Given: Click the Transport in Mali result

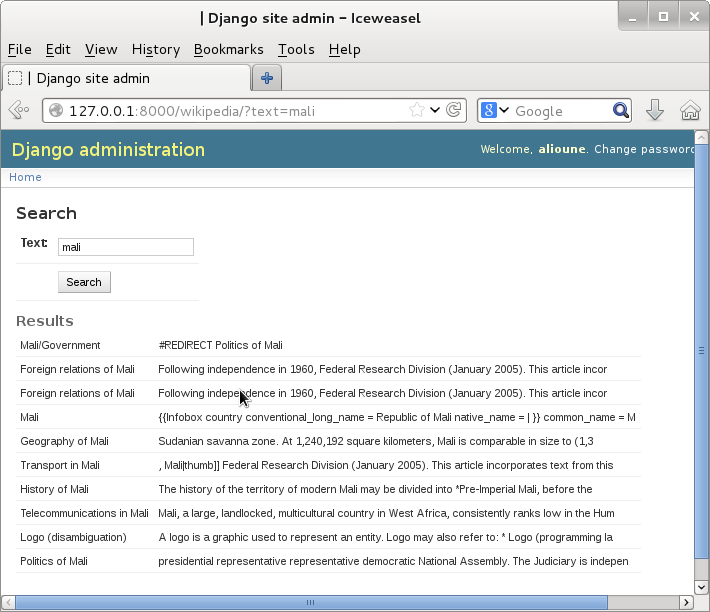Looking at the screenshot, I should (60, 465).
